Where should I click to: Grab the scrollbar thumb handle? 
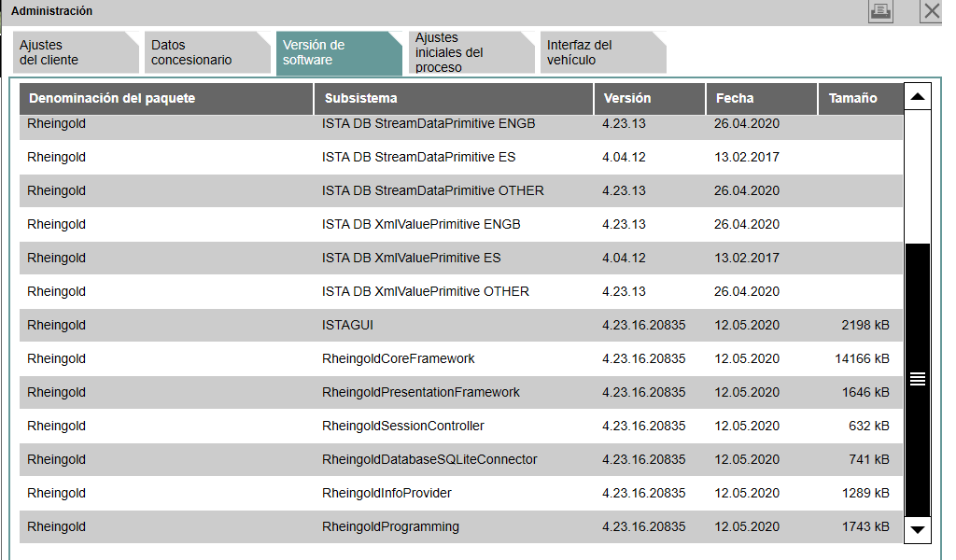pyautogui.click(x=918, y=379)
